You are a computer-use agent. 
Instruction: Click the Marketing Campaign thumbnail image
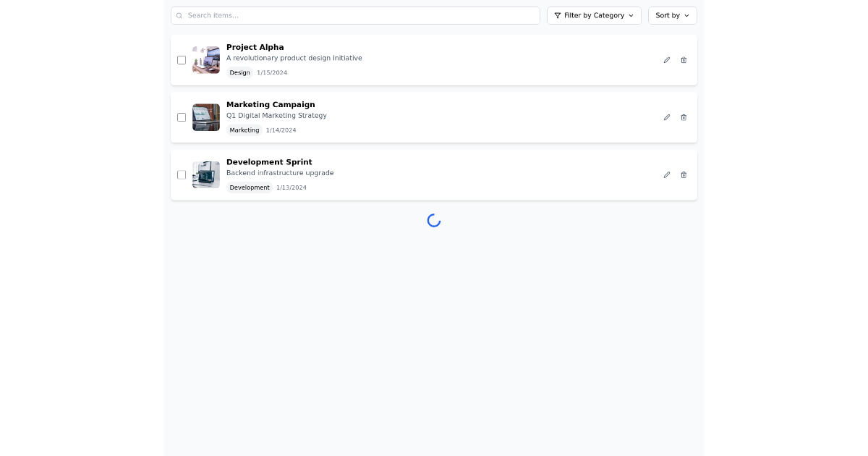[205, 117]
